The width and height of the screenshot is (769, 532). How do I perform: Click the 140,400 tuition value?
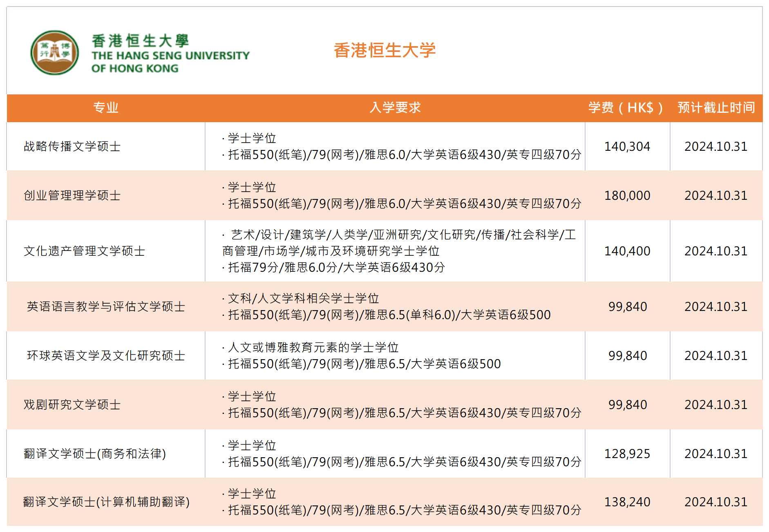627,251
